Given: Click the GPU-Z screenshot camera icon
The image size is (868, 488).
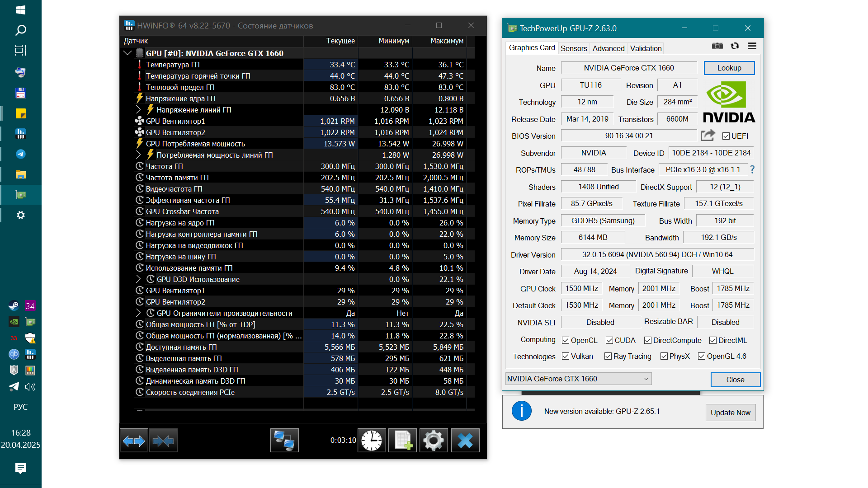Looking at the screenshot, I should [717, 46].
